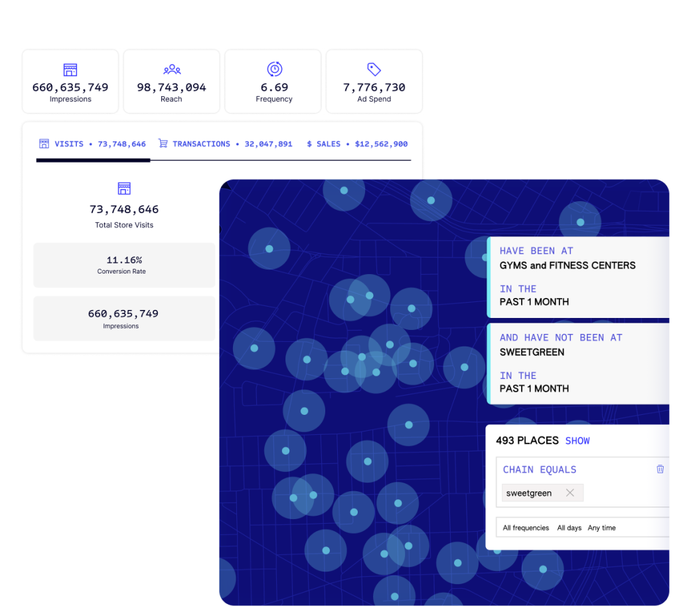Switch to the TRANSACTIONS tab
The height and width of the screenshot is (616, 679).
pos(225,144)
